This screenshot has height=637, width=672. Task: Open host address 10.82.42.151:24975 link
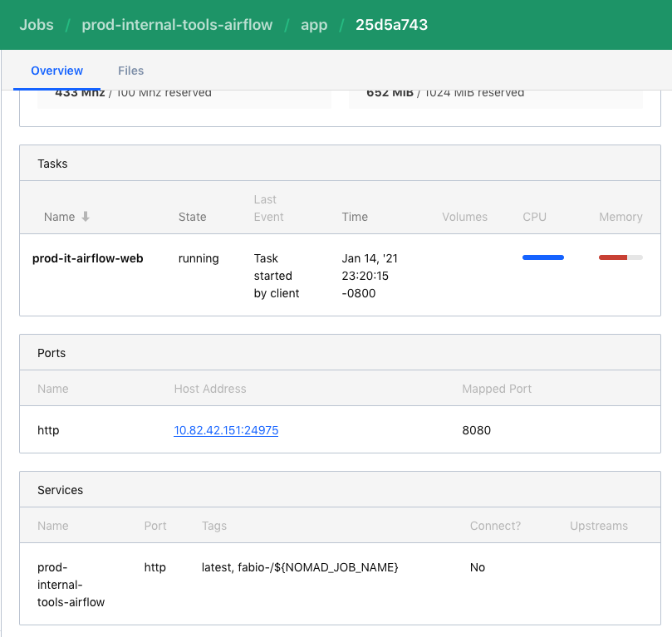tap(226, 430)
